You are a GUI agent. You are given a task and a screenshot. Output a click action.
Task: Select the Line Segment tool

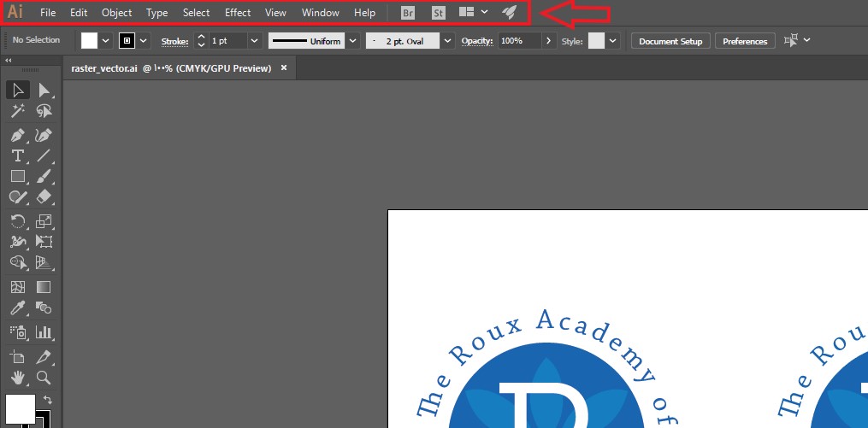[44, 155]
